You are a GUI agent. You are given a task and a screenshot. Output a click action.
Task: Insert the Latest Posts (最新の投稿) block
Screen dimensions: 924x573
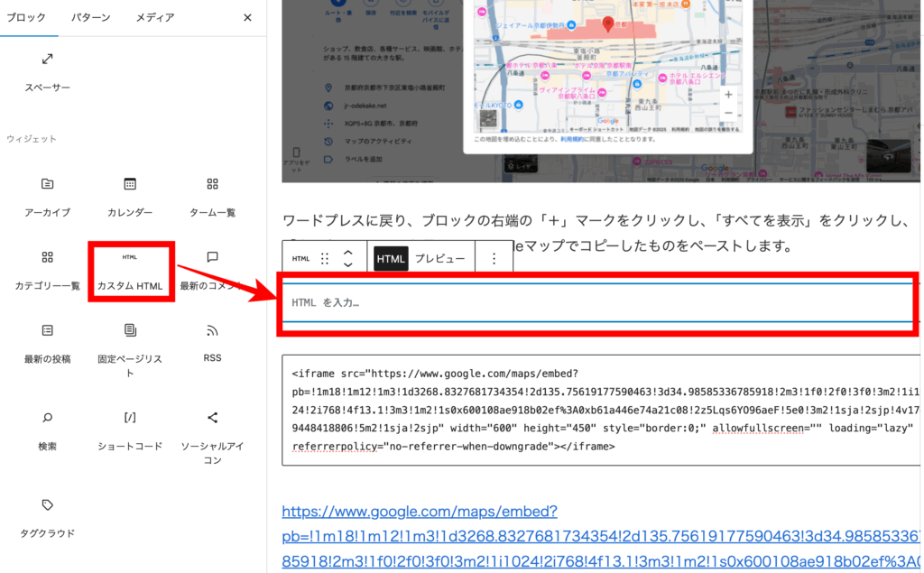pos(48,342)
